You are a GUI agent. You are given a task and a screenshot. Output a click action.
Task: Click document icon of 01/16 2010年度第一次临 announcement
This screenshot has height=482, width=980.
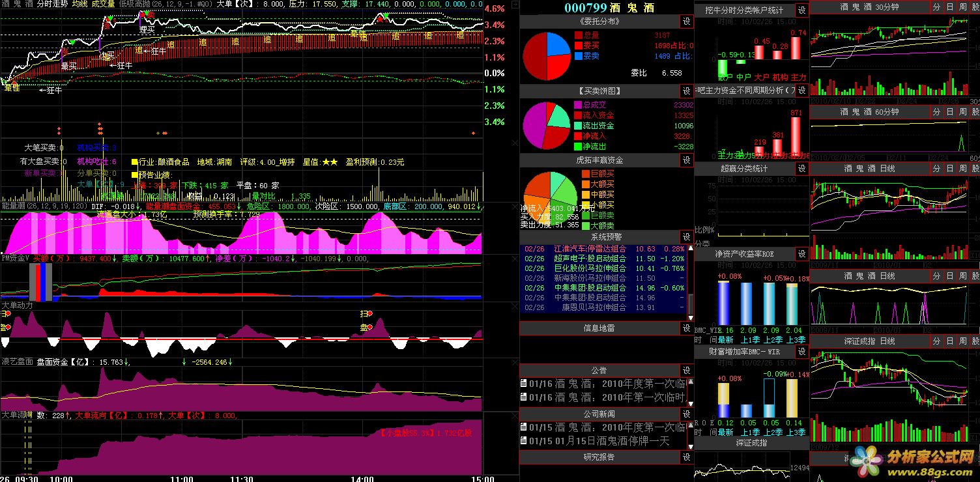click(x=523, y=384)
